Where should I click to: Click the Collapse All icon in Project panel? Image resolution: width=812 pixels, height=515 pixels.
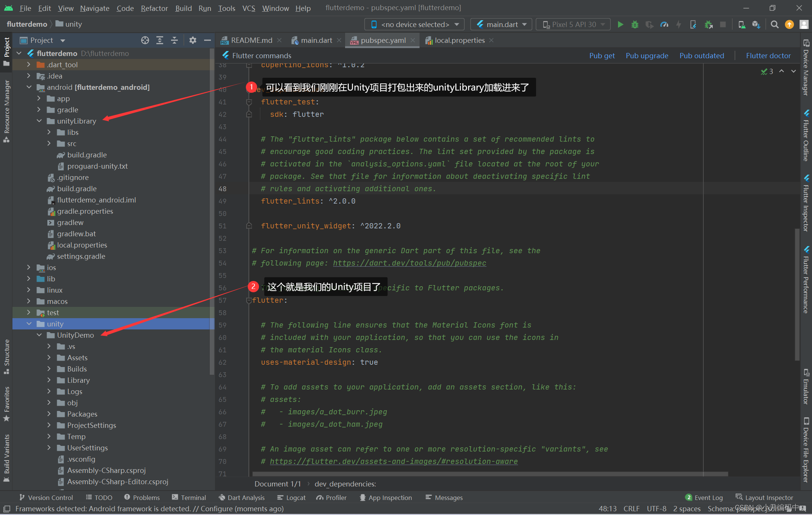click(174, 40)
